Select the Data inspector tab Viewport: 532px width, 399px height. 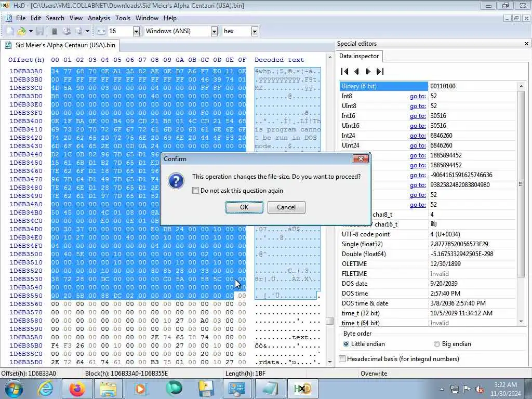[x=359, y=56]
